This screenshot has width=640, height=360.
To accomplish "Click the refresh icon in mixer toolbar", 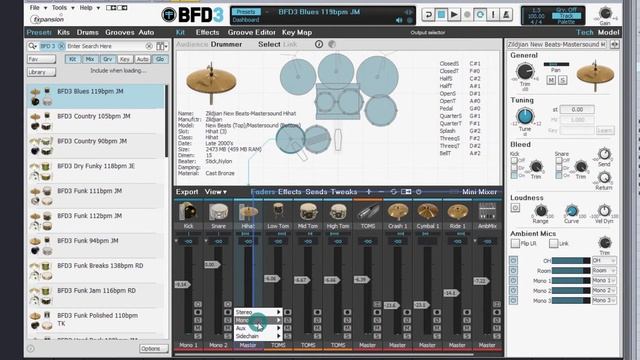I will pos(393,191).
